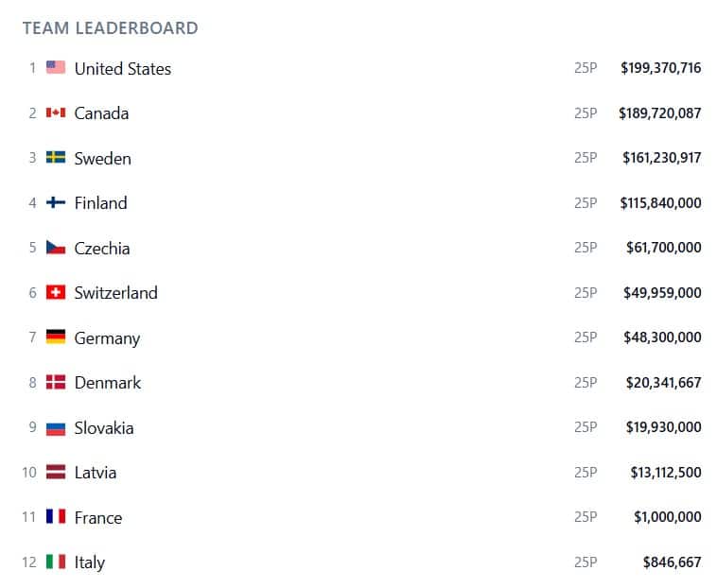The image size is (717, 588).
Task: Open the France team link
Action: coord(98,517)
